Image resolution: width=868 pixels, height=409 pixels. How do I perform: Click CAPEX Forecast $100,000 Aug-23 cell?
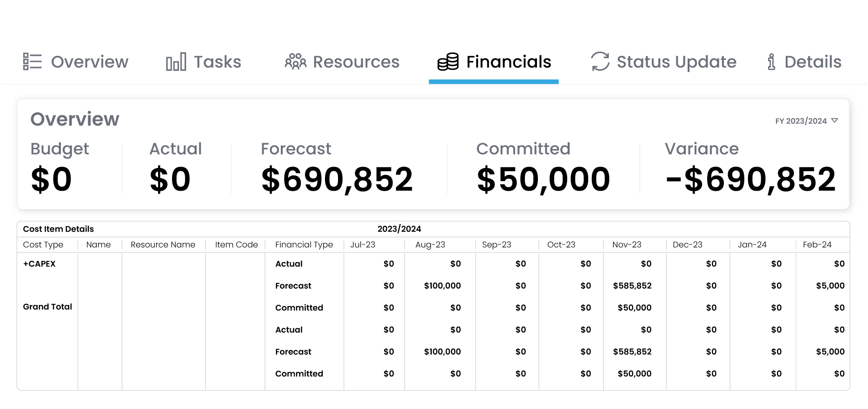click(x=442, y=286)
